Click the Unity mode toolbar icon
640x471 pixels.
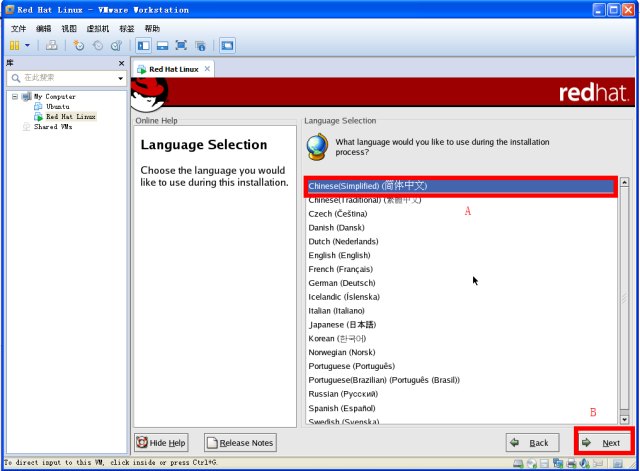tap(200, 45)
